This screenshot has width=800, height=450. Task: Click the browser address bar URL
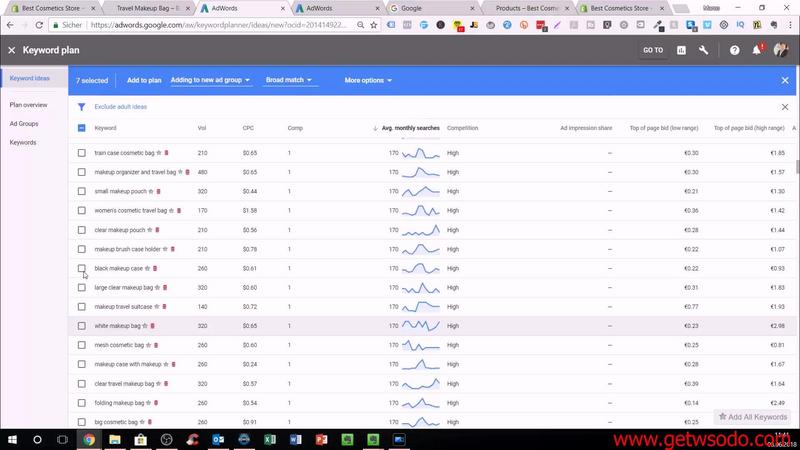click(x=218, y=24)
